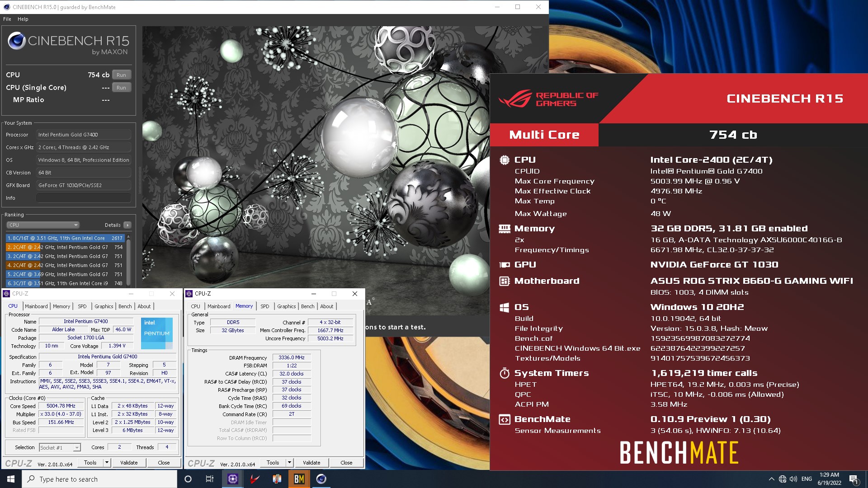Open the Tools dropdown arrow in left CPU-Z
The height and width of the screenshot is (488, 868).
pyautogui.click(x=107, y=463)
